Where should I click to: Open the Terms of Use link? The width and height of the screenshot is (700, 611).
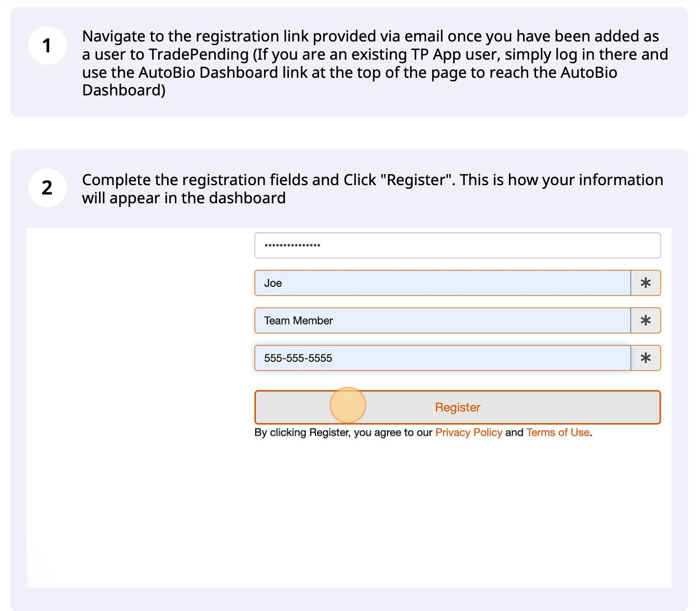pyautogui.click(x=557, y=432)
